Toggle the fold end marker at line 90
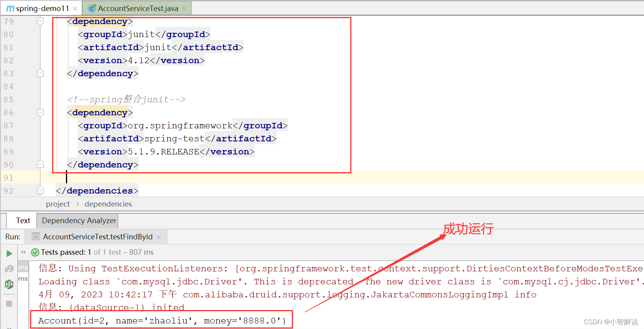The width and height of the screenshot is (644, 329). click(40, 164)
